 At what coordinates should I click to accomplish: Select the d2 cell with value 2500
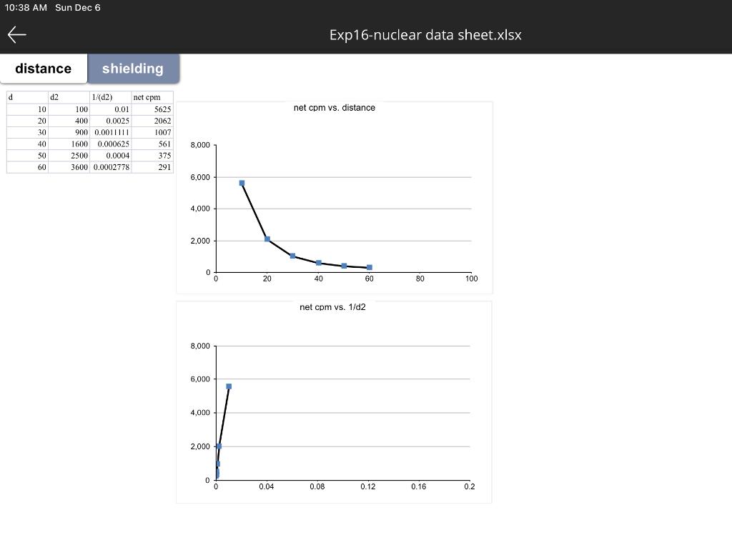[69, 156]
